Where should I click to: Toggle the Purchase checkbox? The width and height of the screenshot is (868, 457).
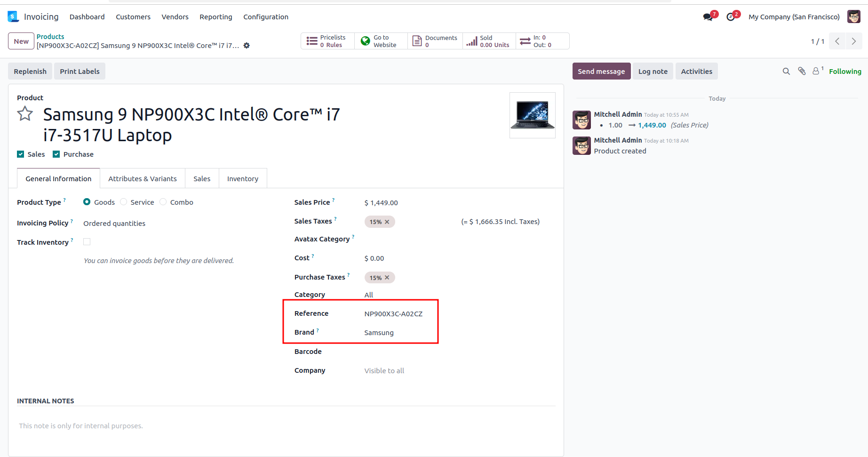(x=56, y=154)
